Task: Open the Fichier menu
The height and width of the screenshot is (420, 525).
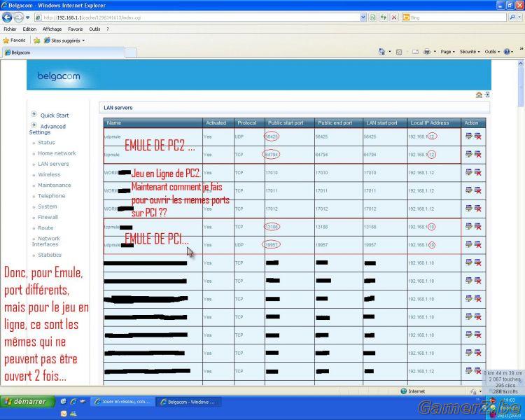Action: coord(10,29)
